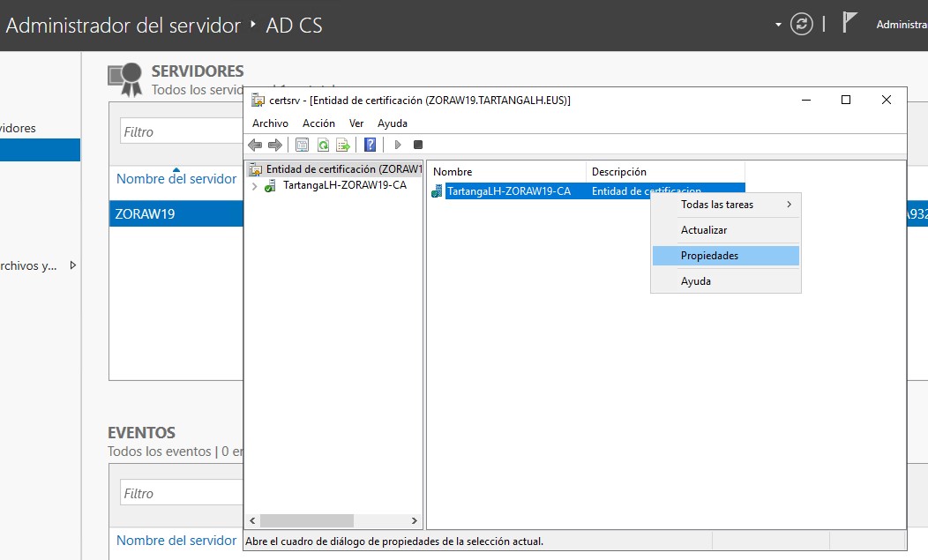Viewport: 928px width, 560px height.
Task: Click the sidebar entry ending in 'vidores'
Action: 18,128
